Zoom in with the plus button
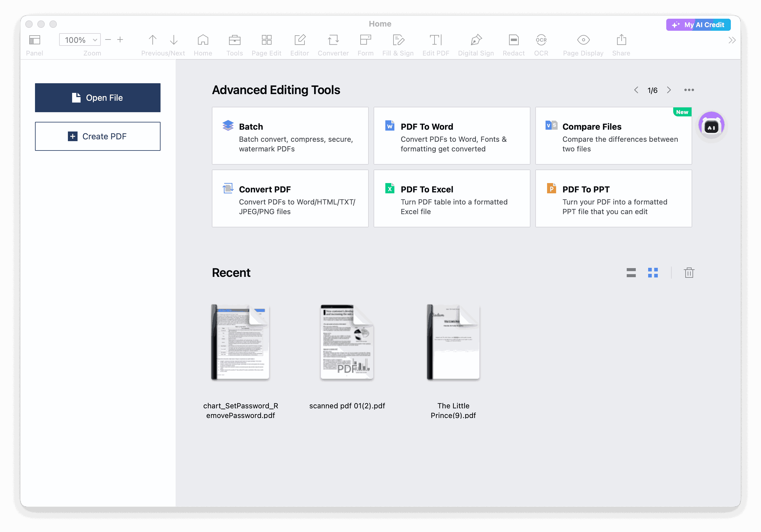The width and height of the screenshot is (761, 532). point(120,40)
